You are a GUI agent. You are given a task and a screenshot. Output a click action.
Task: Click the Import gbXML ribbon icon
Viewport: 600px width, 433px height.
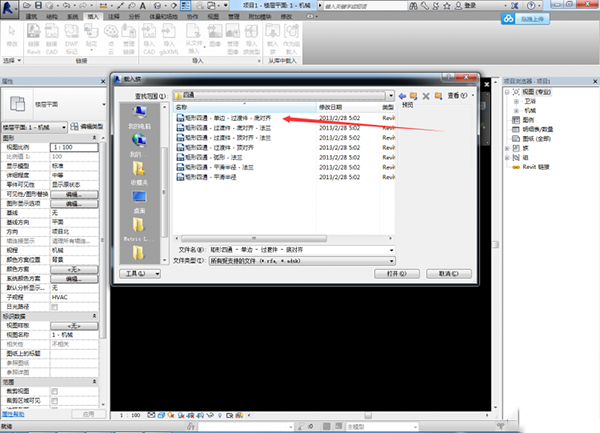click(x=169, y=39)
